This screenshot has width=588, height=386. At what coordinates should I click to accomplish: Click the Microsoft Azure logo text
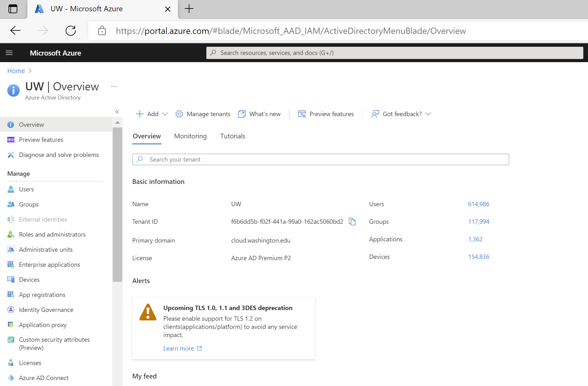[56, 53]
